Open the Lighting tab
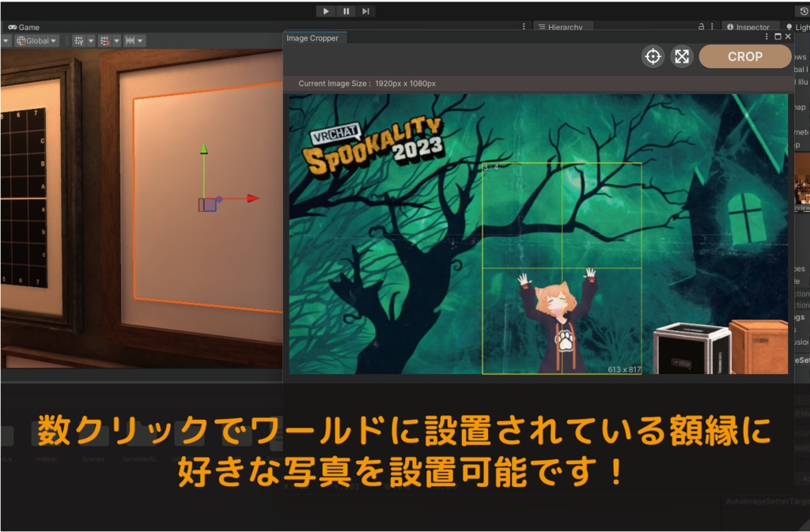The width and height of the screenshot is (810, 532). tap(797, 27)
